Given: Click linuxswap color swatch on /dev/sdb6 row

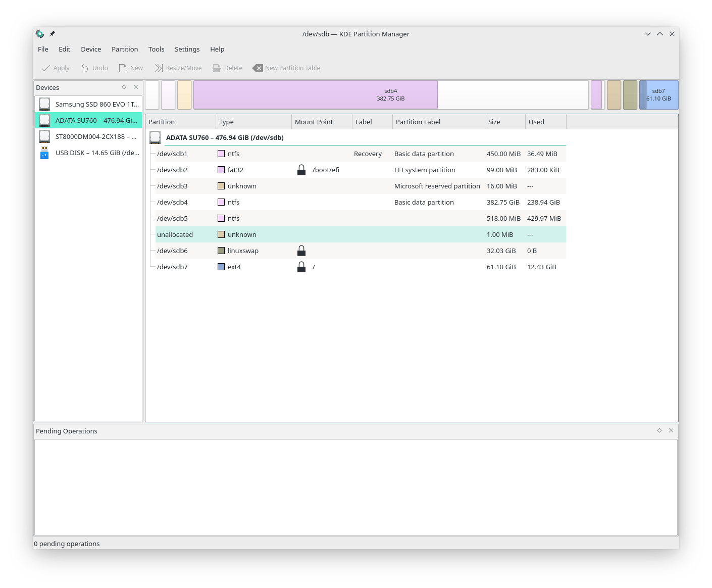Looking at the screenshot, I should [221, 251].
